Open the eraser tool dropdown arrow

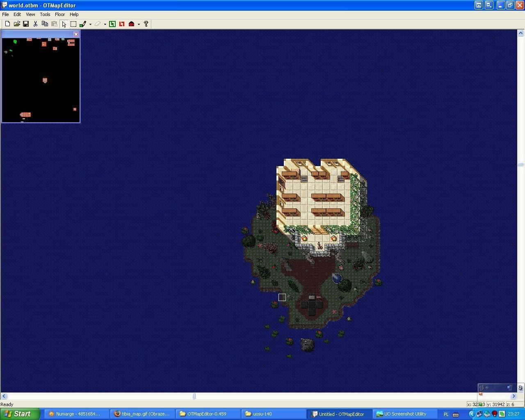[105, 24]
